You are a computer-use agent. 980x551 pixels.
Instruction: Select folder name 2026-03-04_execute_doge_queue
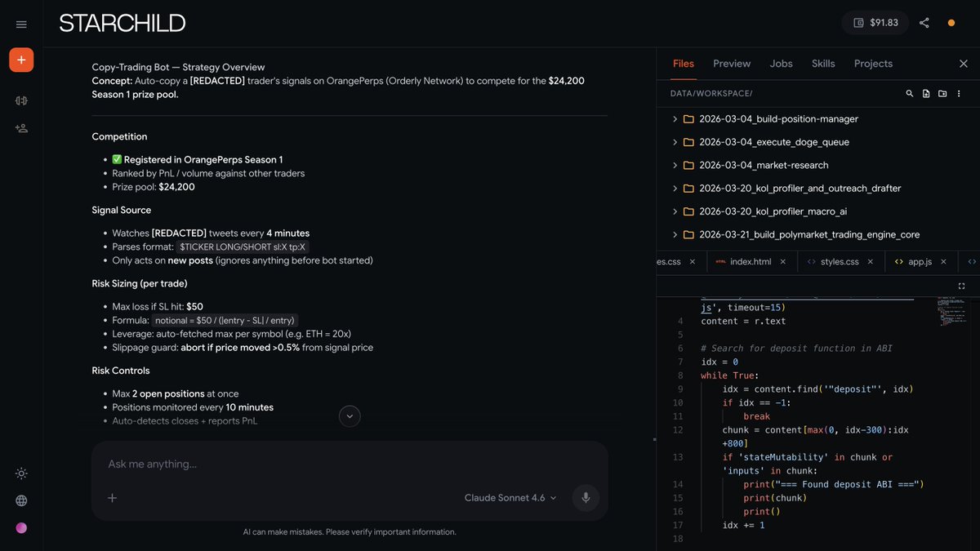(x=774, y=142)
